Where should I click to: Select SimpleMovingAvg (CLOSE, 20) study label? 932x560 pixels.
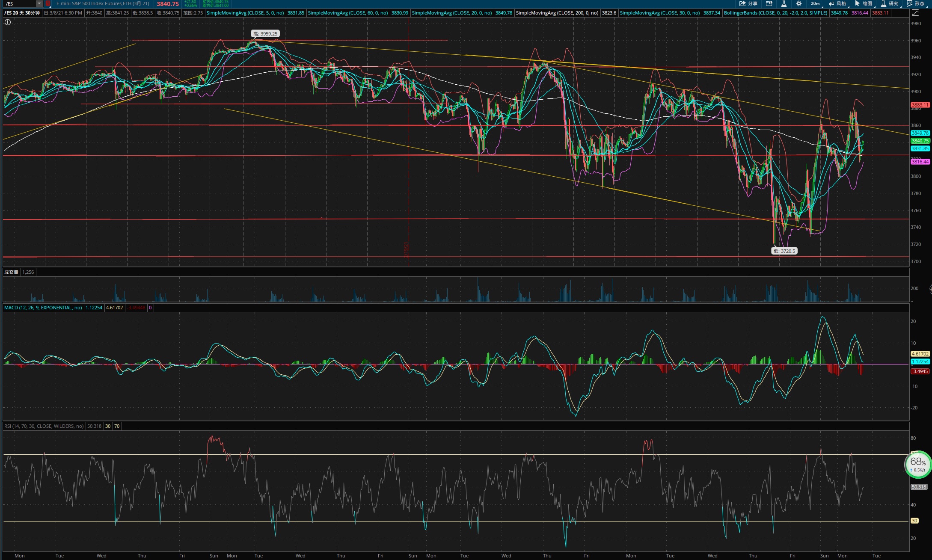tap(452, 13)
